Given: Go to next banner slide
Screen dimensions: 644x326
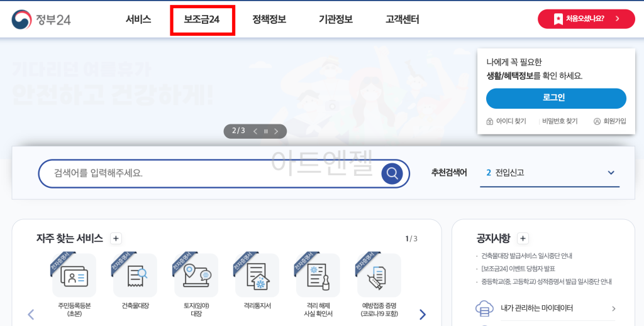Looking at the screenshot, I should (276, 131).
